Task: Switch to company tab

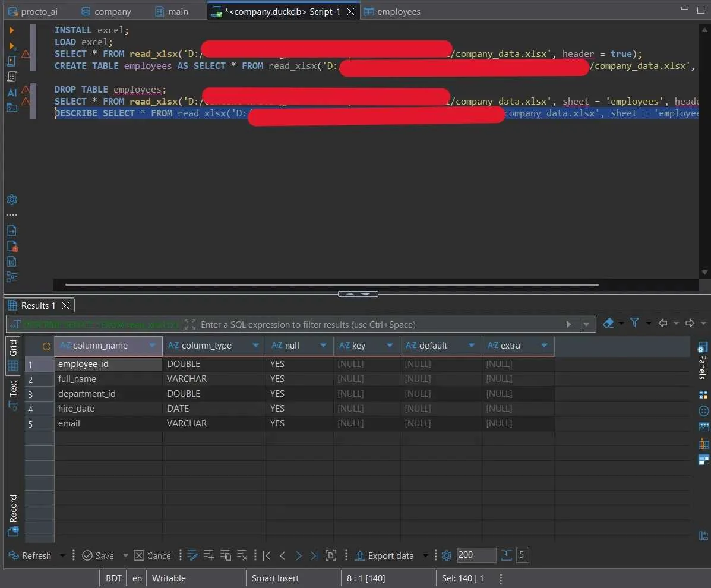Action: point(106,12)
